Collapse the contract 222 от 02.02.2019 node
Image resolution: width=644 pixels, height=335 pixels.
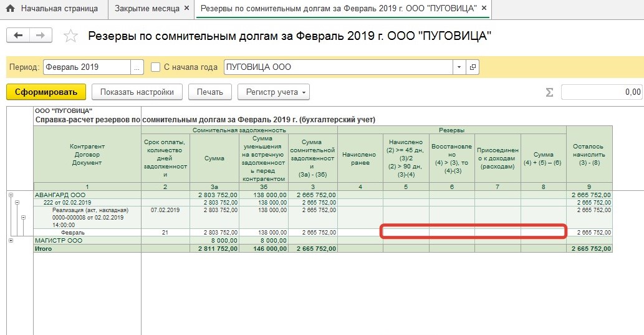pos(16,203)
